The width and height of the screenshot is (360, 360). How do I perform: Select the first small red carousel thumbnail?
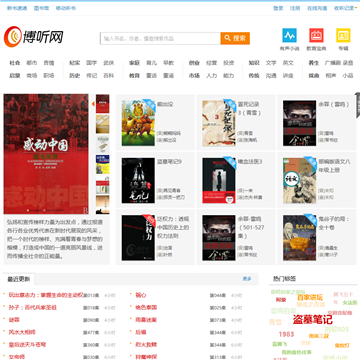pos(103,104)
